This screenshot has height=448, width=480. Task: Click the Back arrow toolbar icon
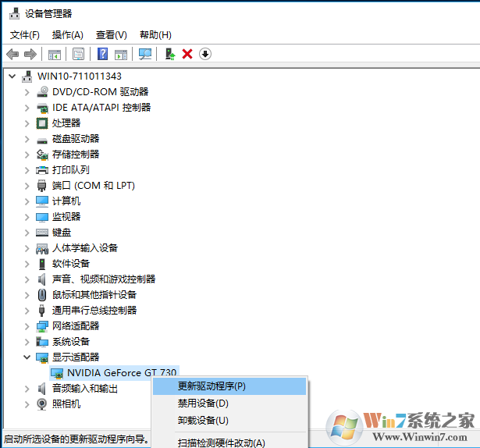pos(12,54)
